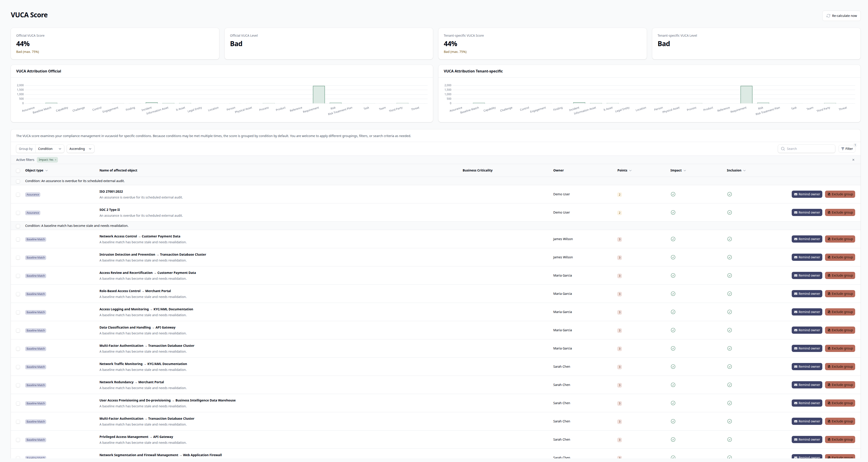This screenshot has width=868, height=462.
Task: Expand the Points column sort chevron
Action: 631,170
